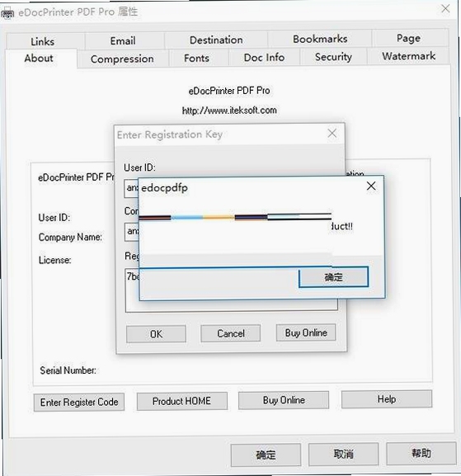Image resolution: width=461 pixels, height=476 pixels.
Task: Click the User ID label in registration dialog
Action: pos(139,167)
